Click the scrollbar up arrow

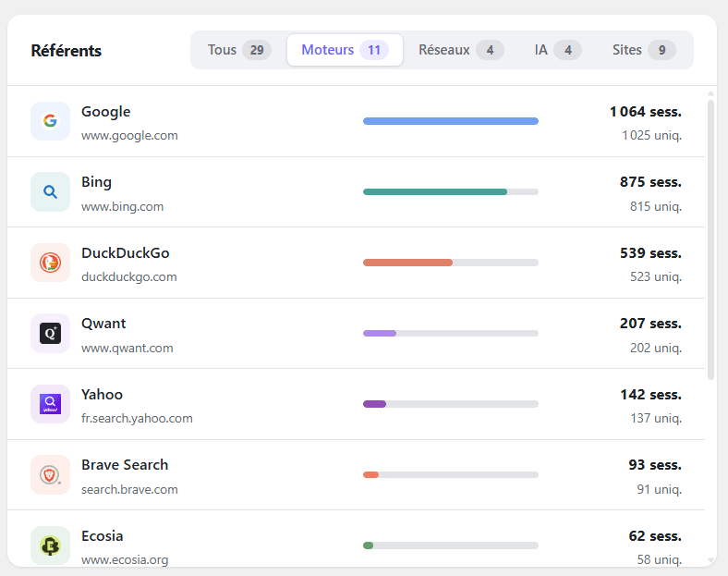click(710, 93)
